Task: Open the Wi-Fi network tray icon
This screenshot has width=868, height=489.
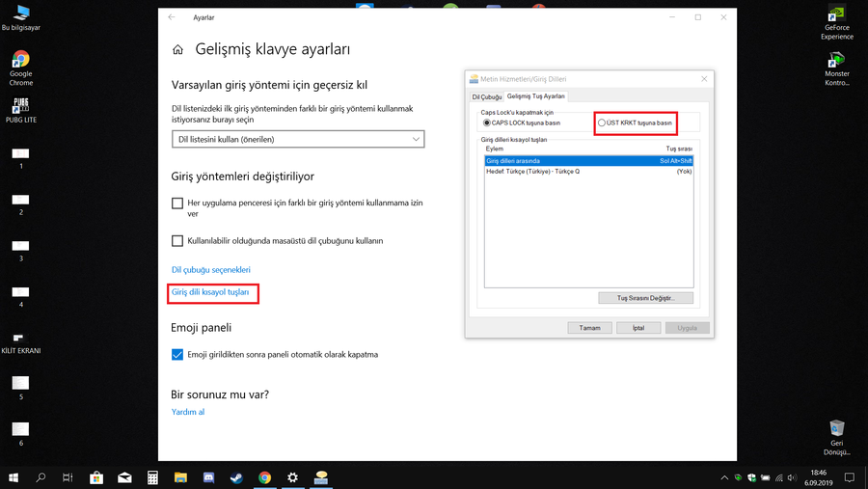Action: (779, 477)
